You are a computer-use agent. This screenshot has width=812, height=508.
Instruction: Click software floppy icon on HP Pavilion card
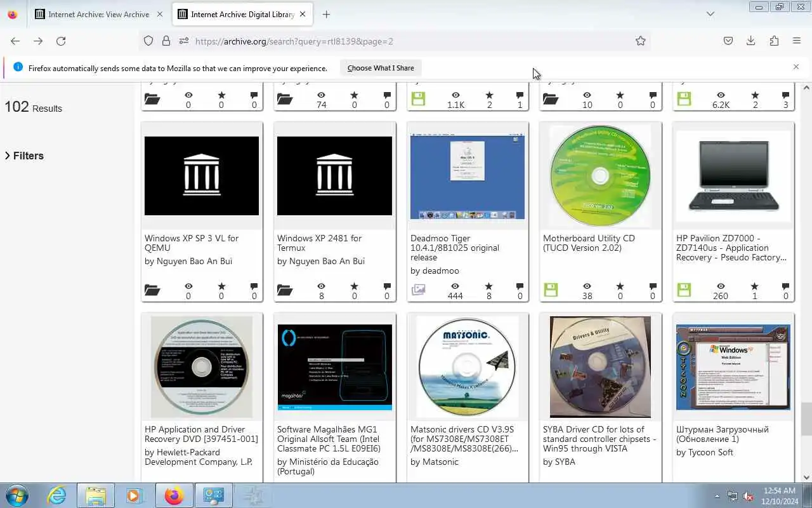[684, 290]
